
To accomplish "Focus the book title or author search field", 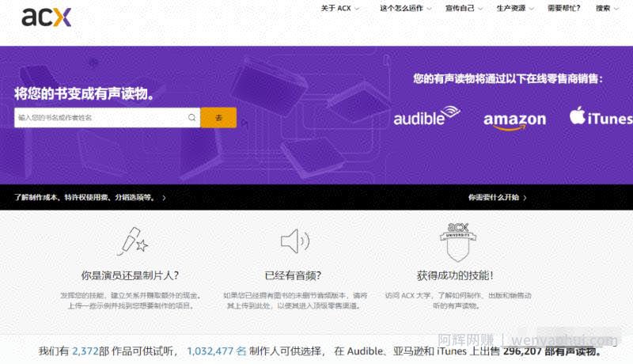I will coord(107,117).
